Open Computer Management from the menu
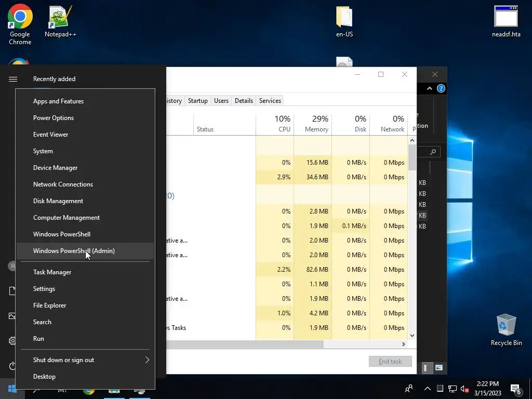 [85, 218]
